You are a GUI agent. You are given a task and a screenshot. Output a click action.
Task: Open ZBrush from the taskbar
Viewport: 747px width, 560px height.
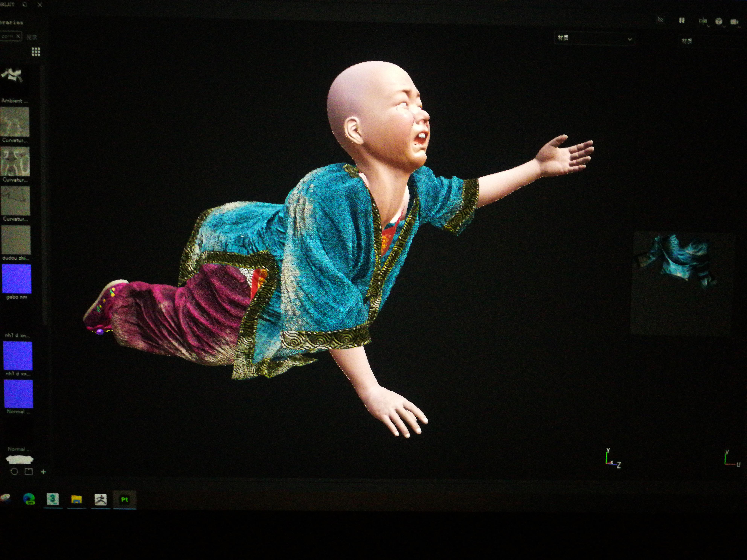pos(100,499)
